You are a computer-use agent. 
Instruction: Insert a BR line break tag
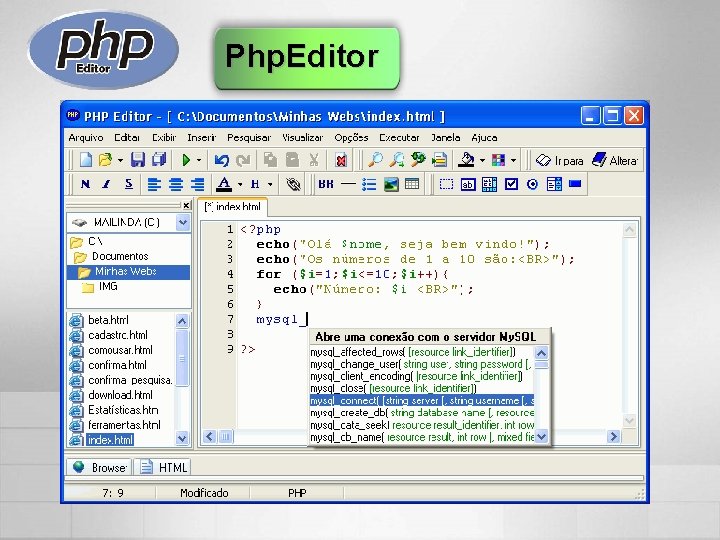pos(326,184)
